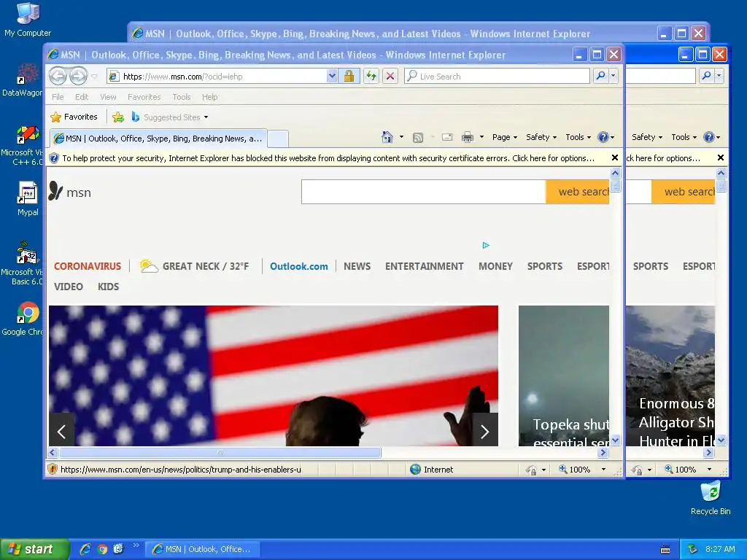747x560 pixels.
Task: Click the Enormous Alligator story in back window
Action: pos(670,376)
